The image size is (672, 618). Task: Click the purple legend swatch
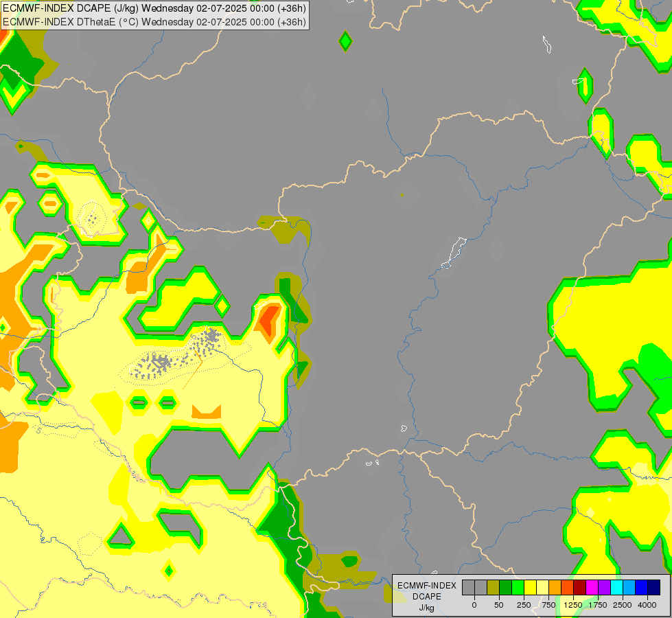[604, 588]
